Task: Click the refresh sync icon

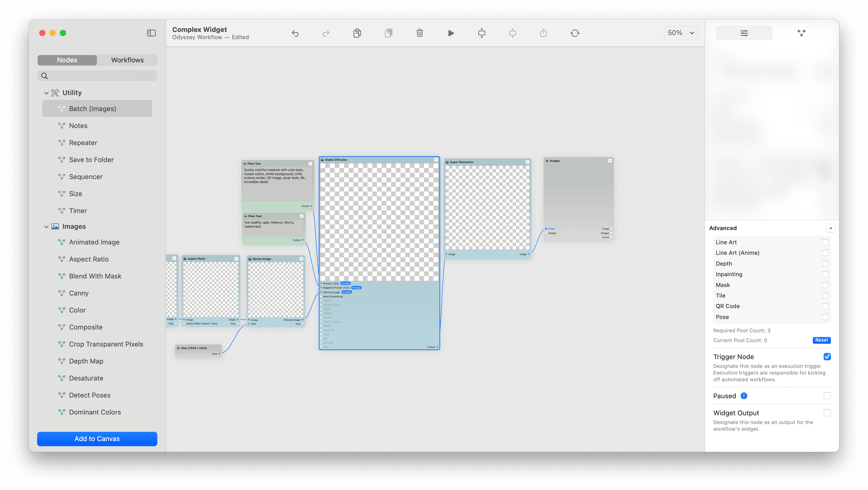Action: click(575, 33)
